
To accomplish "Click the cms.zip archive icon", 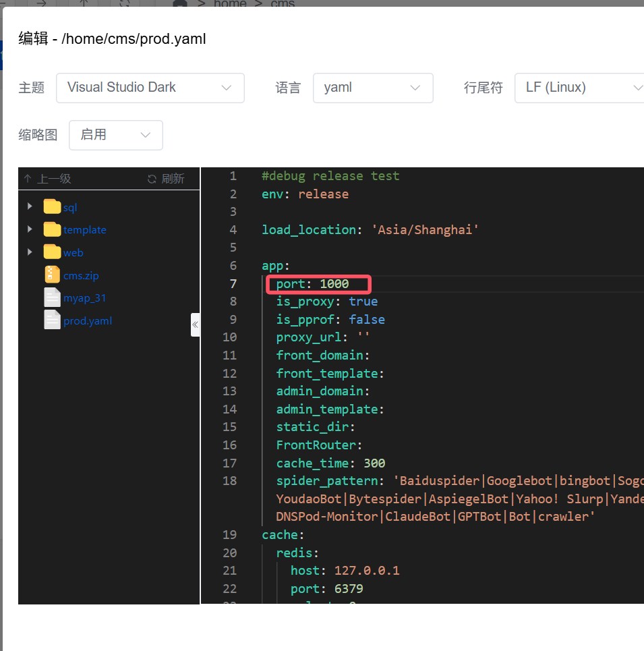I will (x=52, y=275).
